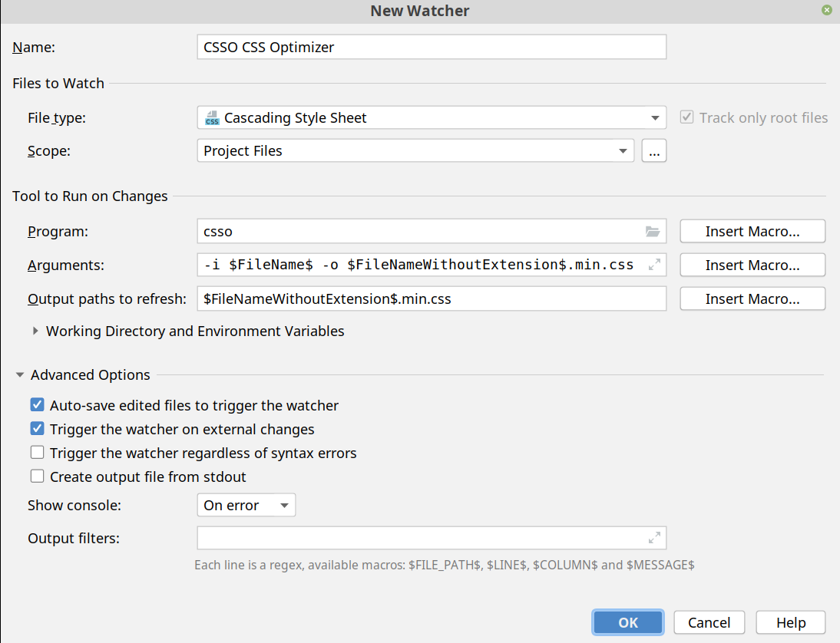This screenshot has width=840, height=643.
Task: Expand the Output filters field editor
Action: 654,538
